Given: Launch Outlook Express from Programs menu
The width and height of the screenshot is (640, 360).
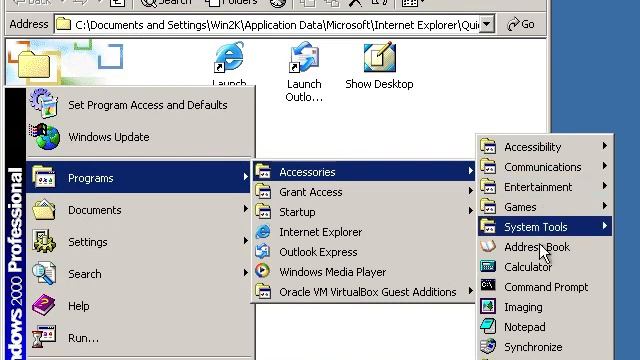Looking at the screenshot, I should [364, 252].
